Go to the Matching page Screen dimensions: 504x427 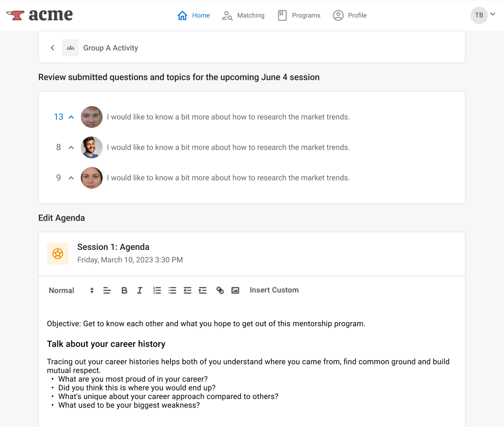click(243, 15)
